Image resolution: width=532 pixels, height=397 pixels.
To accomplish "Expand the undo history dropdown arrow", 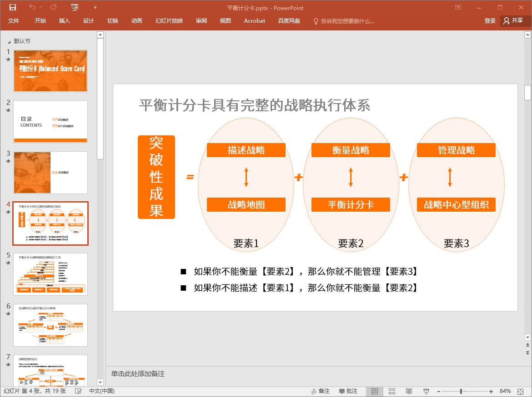I will (41, 7).
